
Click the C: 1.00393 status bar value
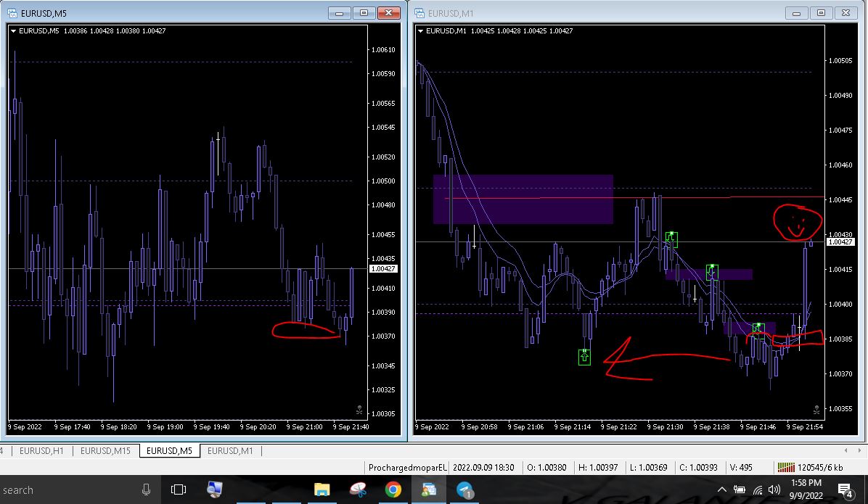point(698,468)
